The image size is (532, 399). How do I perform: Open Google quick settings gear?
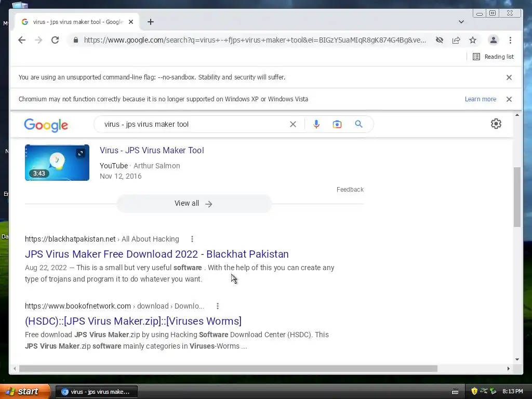point(496,124)
